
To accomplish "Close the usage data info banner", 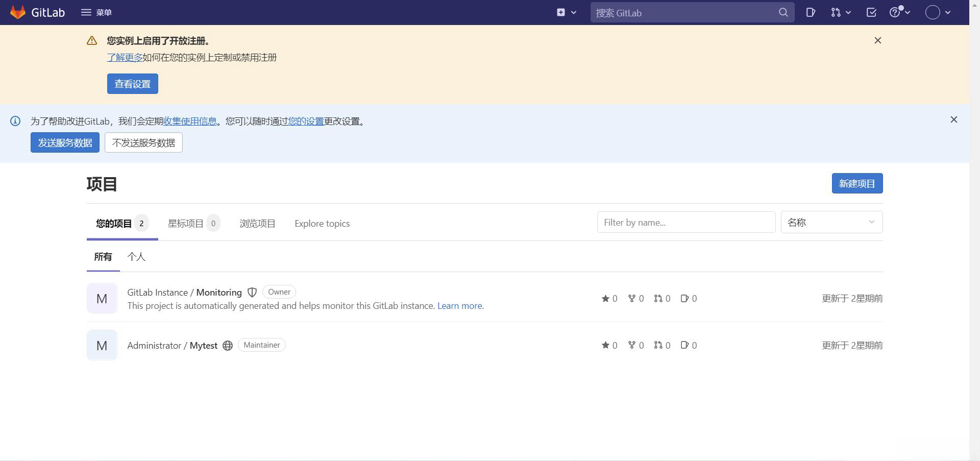I will [x=953, y=119].
